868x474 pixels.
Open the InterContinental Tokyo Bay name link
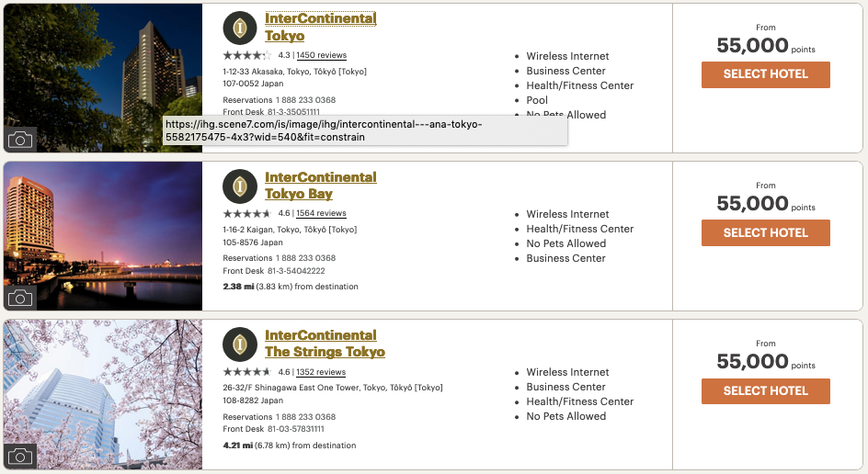320,186
